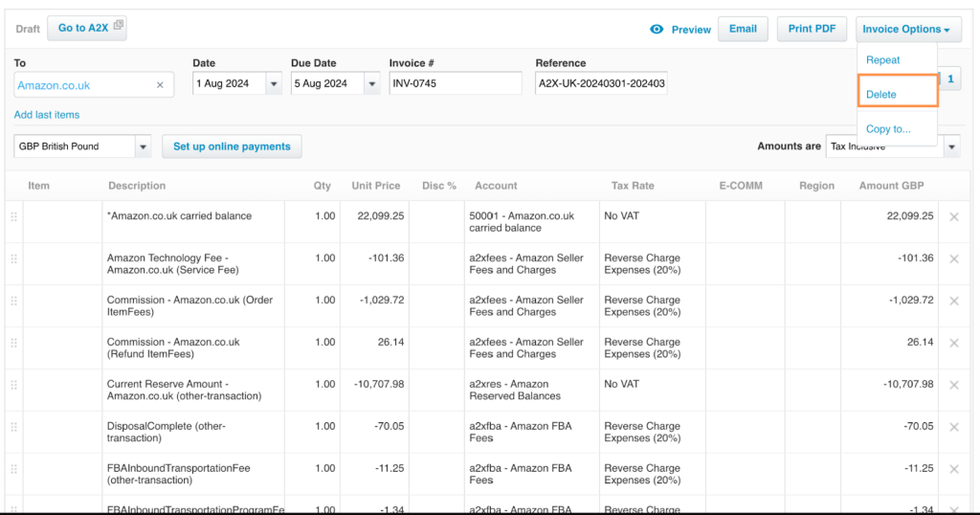Remove the Amazon.co.uk carried balance line
Viewport: 980px width, 515px height.
(x=953, y=217)
